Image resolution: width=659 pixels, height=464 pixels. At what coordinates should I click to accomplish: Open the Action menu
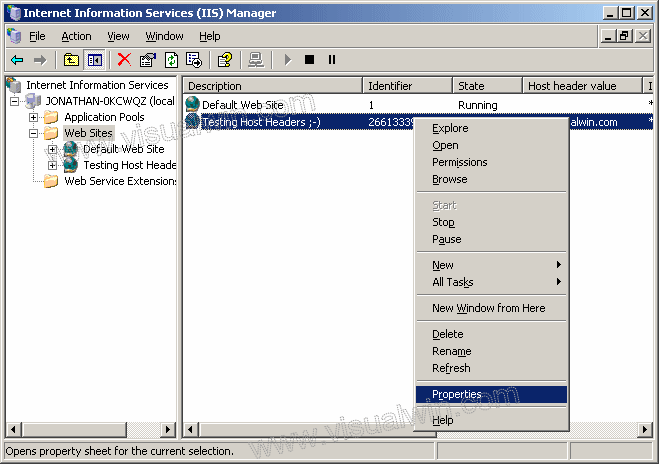pyautogui.click(x=76, y=36)
